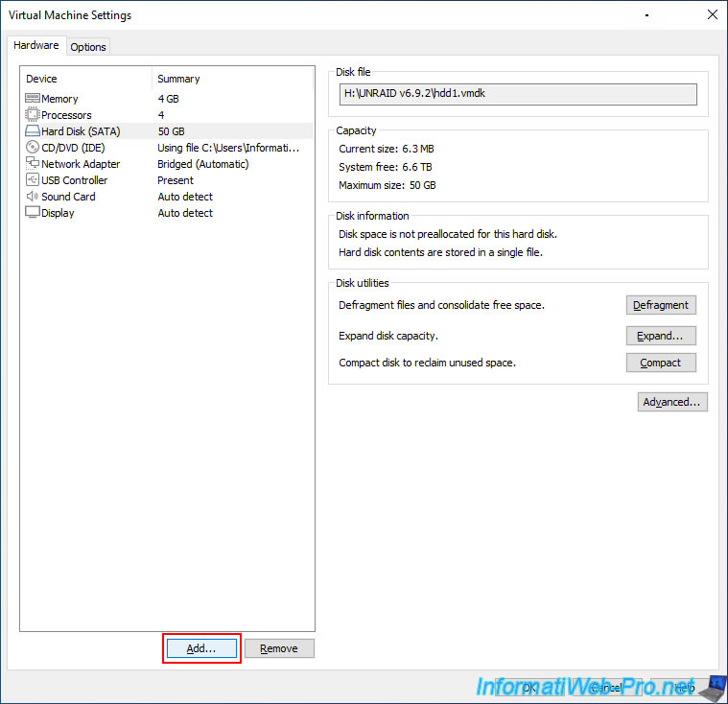Close the Virtual Machine Settings window
Image resolution: width=728 pixels, height=704 pixels.
pyautogui.click(x=711, y=15)
